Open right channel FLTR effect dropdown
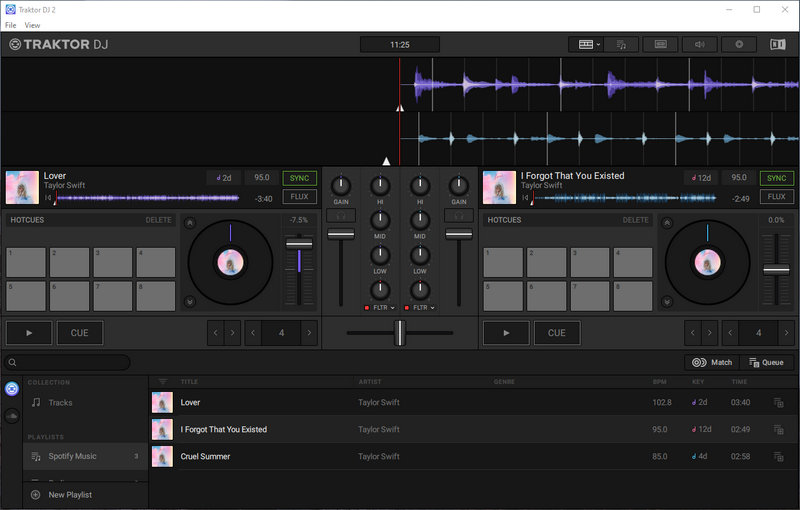Viewport: 800px width, 510px height. pos(424,308)
